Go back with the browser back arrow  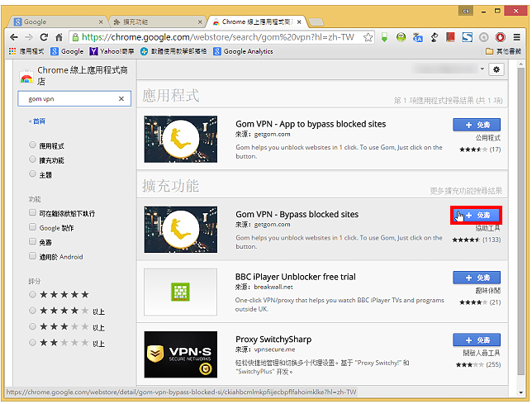(14, 37)
